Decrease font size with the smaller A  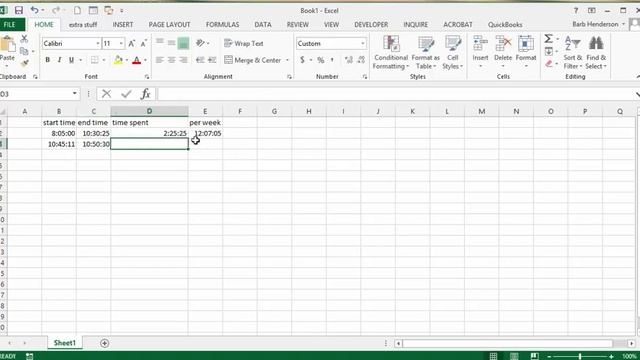143,43
